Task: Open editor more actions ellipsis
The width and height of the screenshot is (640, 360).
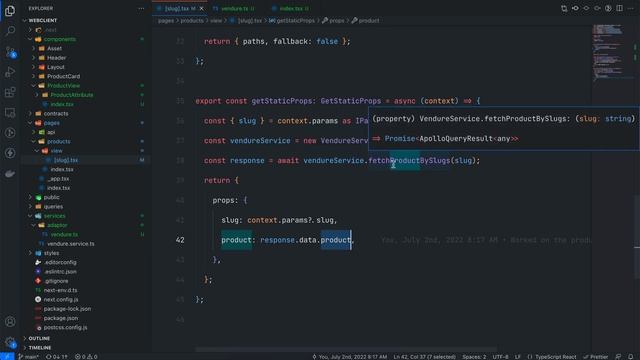Action: tap(631, 8)
